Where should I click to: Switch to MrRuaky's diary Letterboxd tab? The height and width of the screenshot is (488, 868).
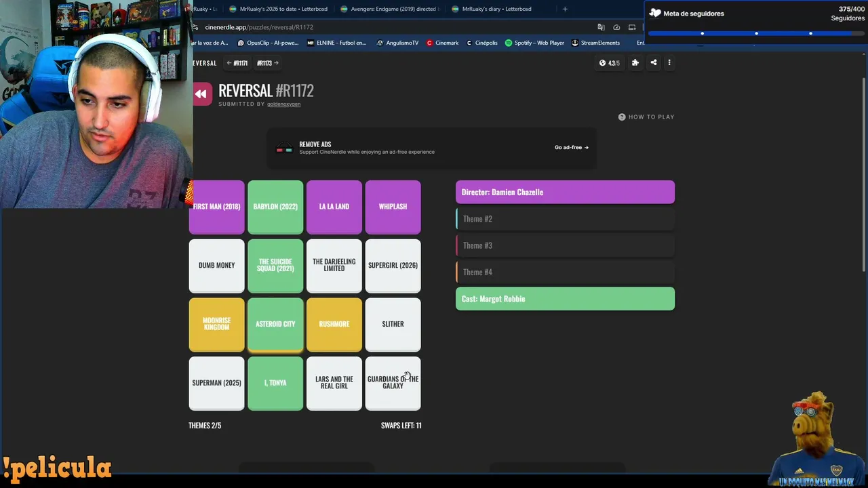496,9
